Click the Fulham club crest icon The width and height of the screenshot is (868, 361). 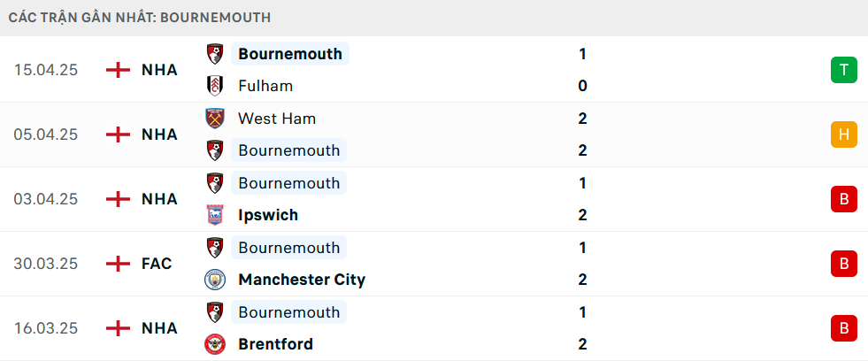point(213,86)
